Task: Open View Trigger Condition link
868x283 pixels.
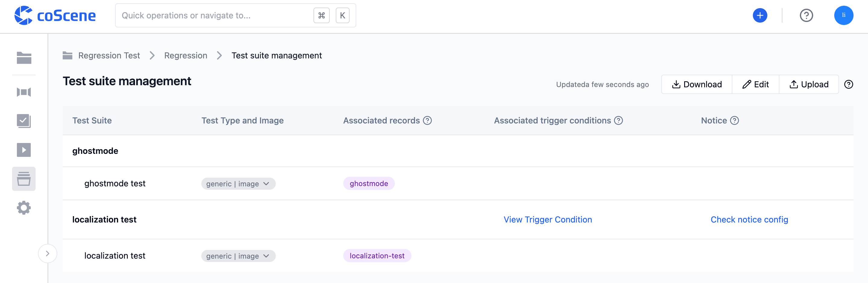Action: (x=548, y=220)
